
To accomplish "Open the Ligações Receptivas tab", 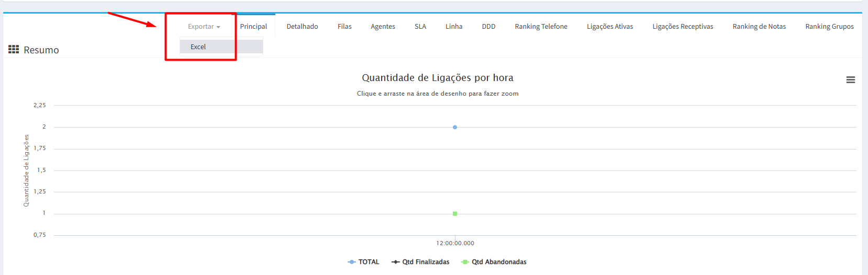I will (x=683, y=27).
